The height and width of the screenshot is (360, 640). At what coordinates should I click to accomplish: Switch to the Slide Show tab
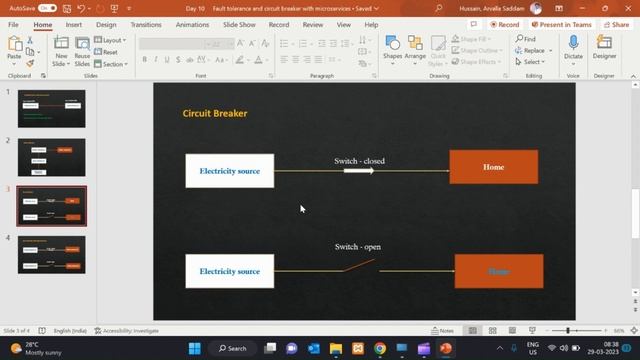(239, 25)
